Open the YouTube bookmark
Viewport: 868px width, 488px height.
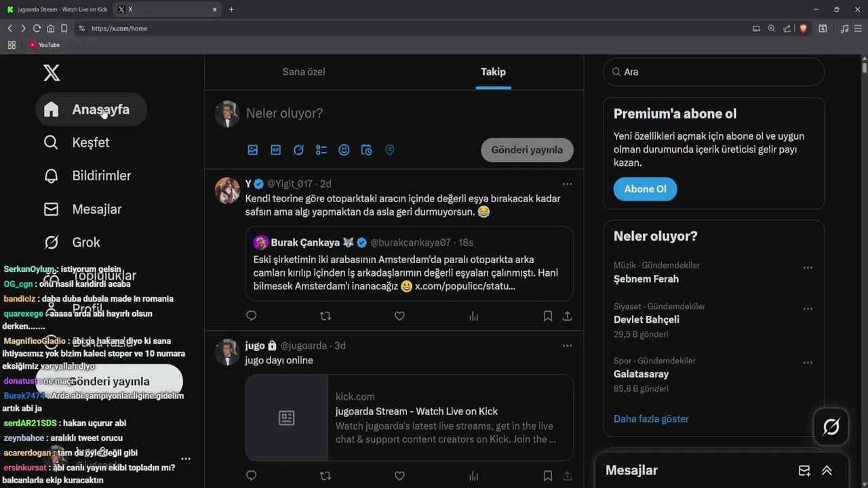pos(45,45)
